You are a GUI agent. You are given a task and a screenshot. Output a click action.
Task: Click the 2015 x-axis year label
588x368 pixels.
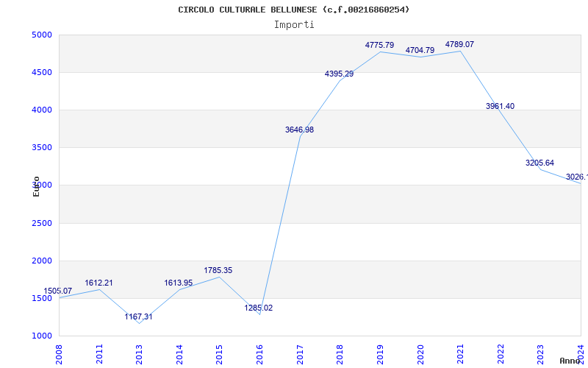coord(219,354)
